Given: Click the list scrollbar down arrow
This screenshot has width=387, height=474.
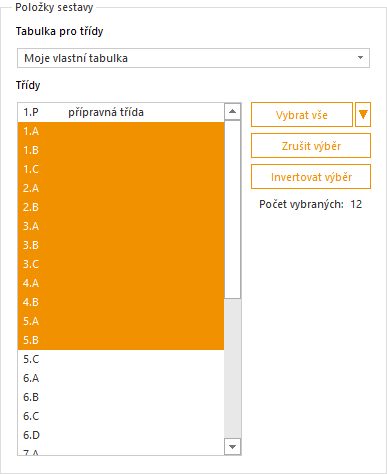Looking at the screenshot, I should [233, 447].
